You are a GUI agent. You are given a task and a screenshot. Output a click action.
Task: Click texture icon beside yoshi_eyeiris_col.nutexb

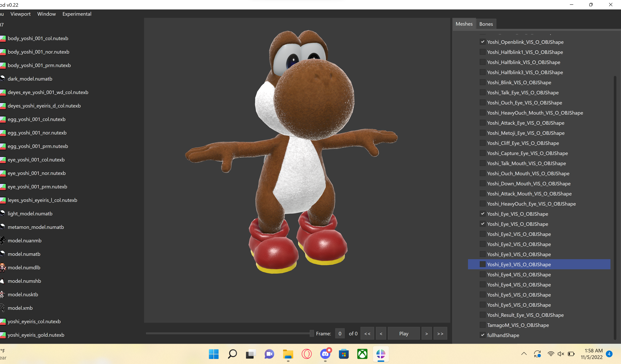point(3,321)
